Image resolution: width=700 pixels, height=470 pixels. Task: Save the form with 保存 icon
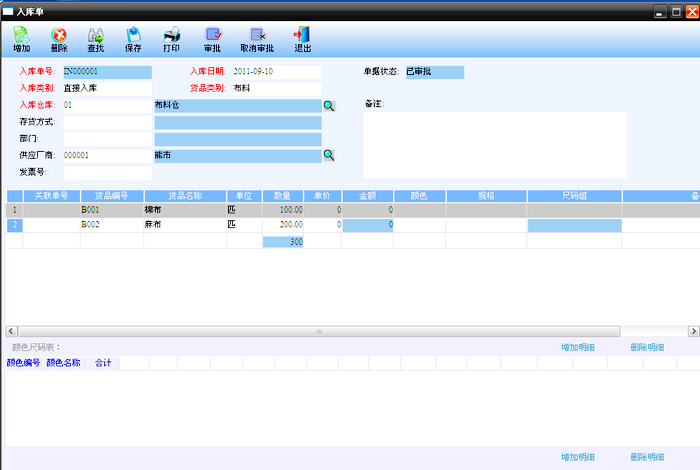(x=133, y=39)
